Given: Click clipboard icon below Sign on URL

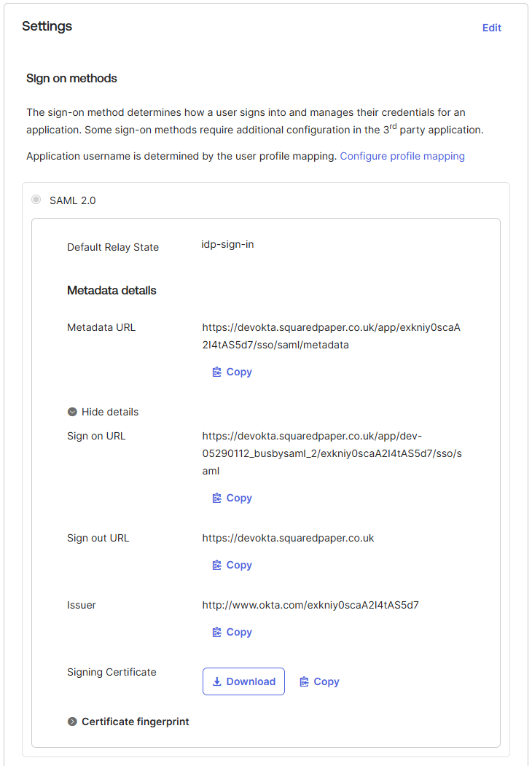Looking at the screenshot, I should pyautogui.click(x=217, y=498).
